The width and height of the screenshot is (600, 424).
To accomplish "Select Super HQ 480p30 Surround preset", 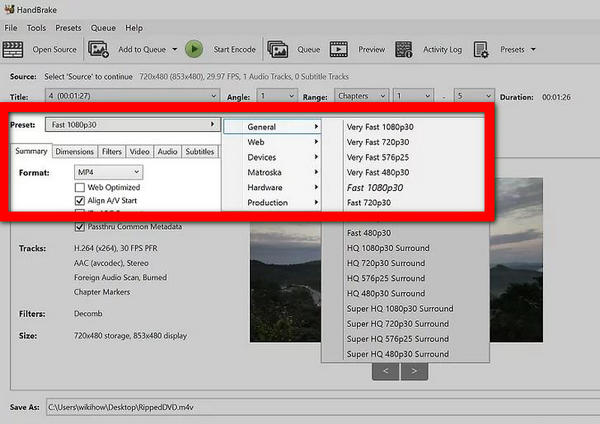I will click(398, 354).
